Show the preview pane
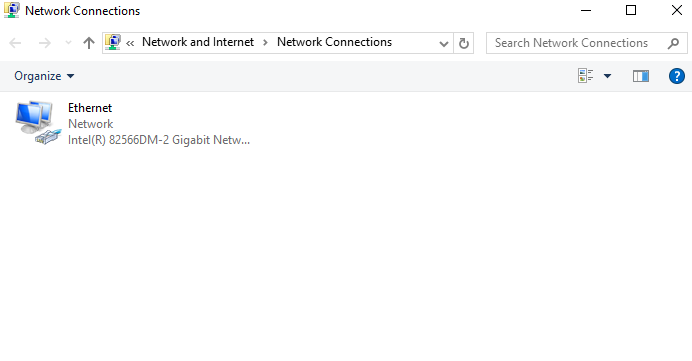The image size is (692, 361). [x=641, y=76]
